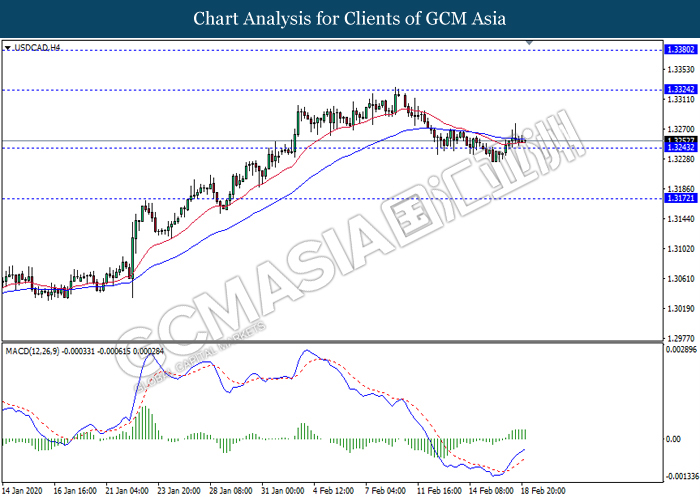Click the 8 Jan 2020 date label
The height and width of the screenshot is (500, 700).
pyautogui.click(x=23, y=492)
